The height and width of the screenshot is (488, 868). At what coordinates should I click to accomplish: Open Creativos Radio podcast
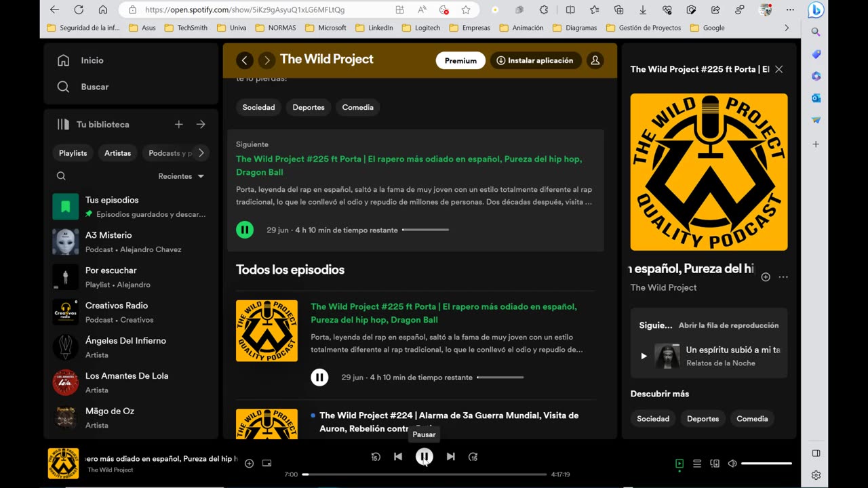130,312
